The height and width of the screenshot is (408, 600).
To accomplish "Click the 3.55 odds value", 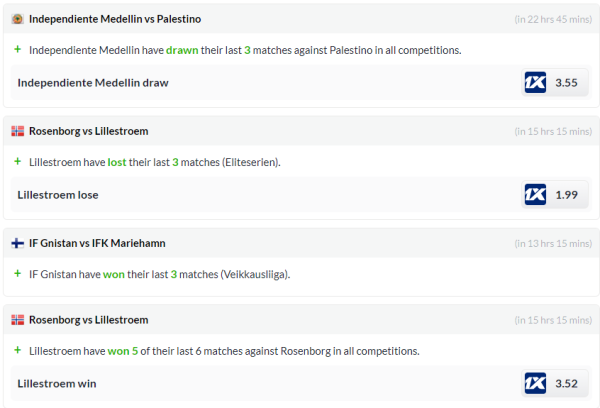I will coord(566,83).
